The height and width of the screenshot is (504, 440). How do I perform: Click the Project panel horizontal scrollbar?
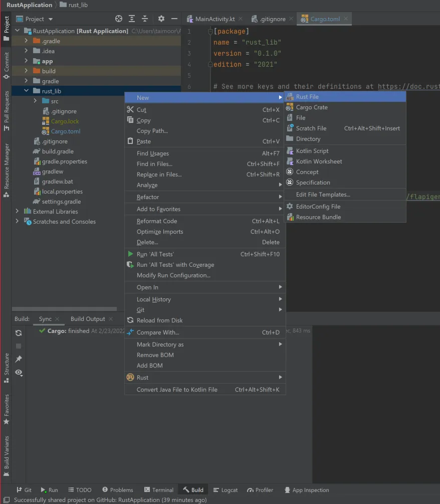click(x=64, y=309)
